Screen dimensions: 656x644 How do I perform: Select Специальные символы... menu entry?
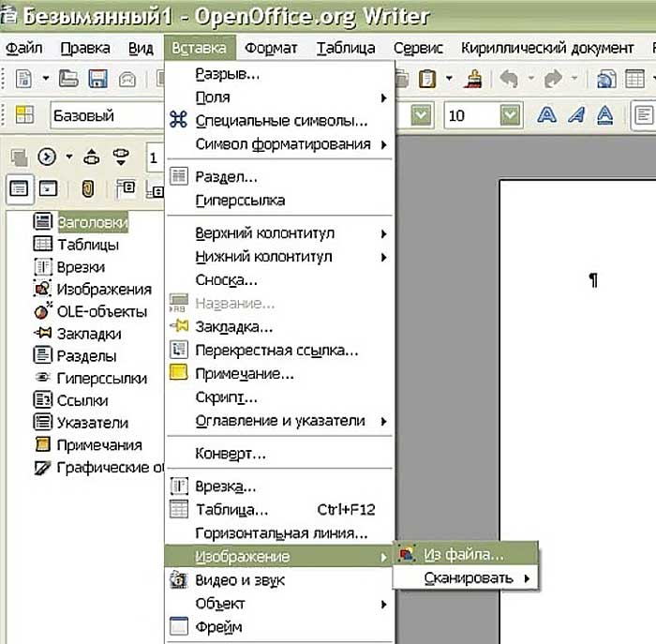point(279,121)
